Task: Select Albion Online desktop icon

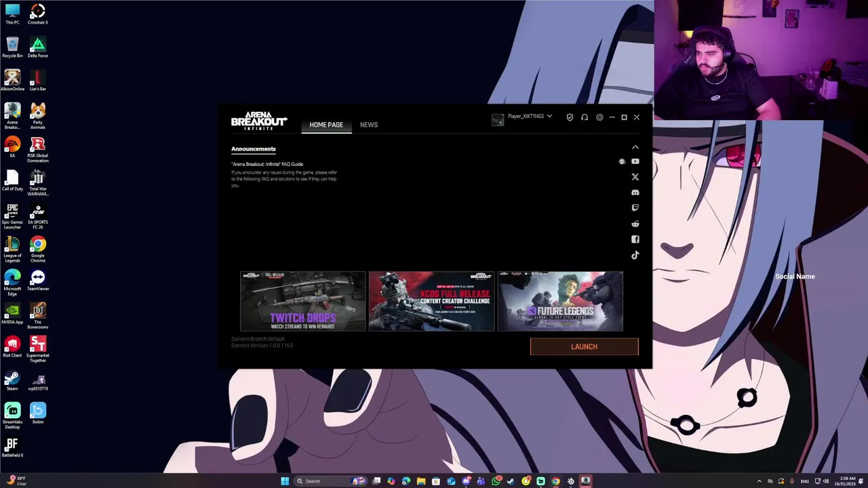Action: click(x=12, y=81)
